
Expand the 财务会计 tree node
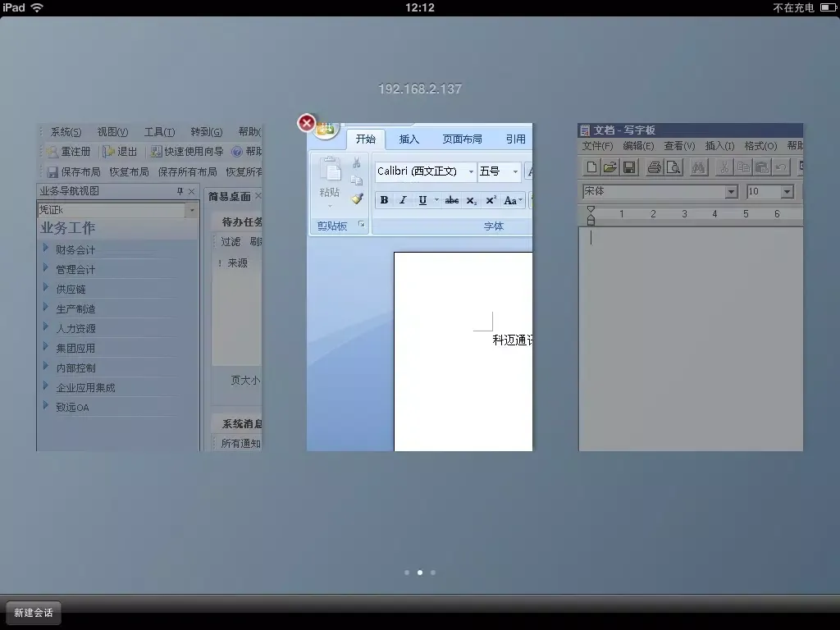pos(46,248)
